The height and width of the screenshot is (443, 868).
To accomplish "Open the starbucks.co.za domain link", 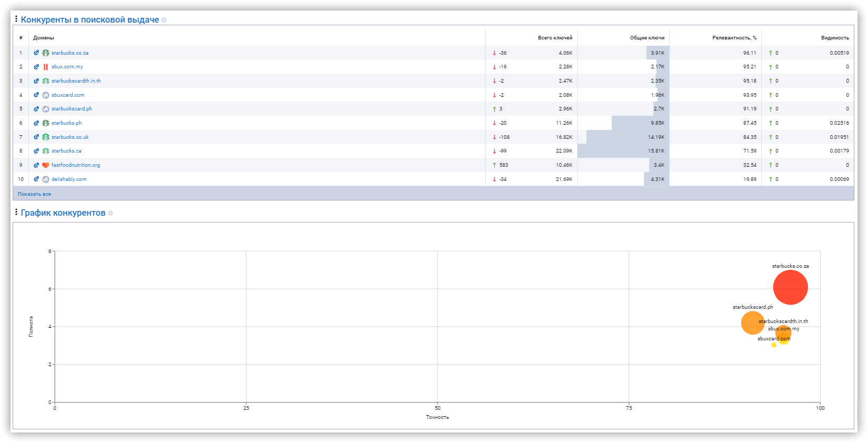I will (x=70, y=53).
